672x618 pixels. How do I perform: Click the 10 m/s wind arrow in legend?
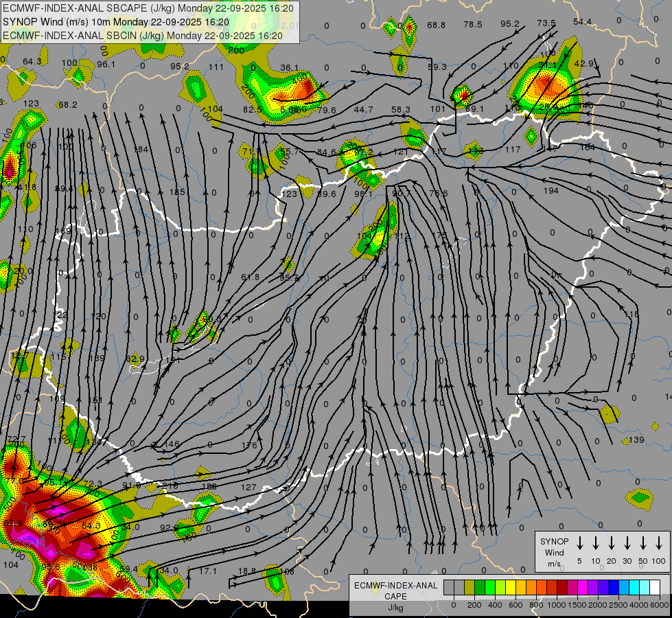595,543
